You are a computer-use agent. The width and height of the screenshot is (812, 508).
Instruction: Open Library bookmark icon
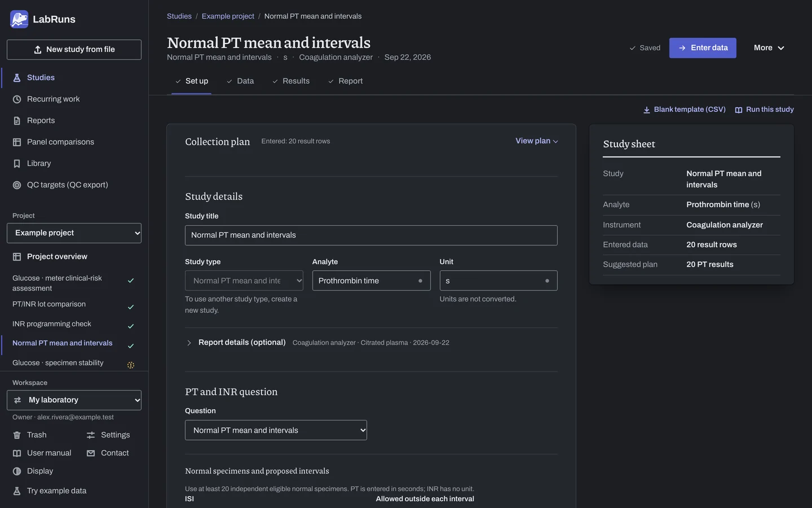point(17,164)
